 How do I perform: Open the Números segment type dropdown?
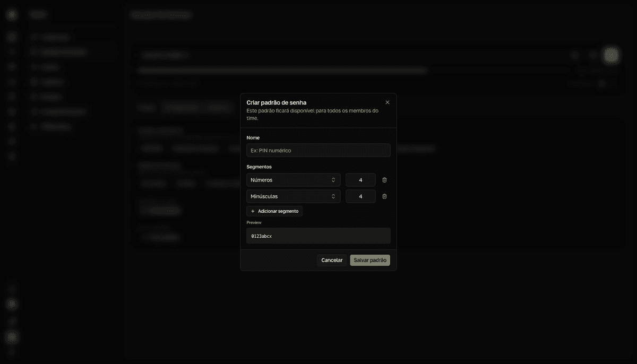294,180
